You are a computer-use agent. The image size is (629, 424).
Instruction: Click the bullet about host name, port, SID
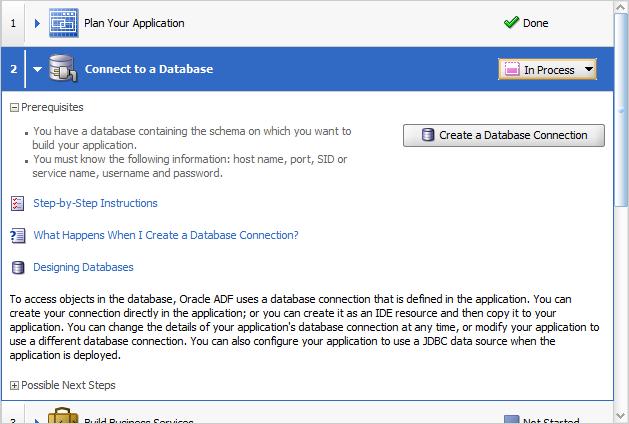189,166
